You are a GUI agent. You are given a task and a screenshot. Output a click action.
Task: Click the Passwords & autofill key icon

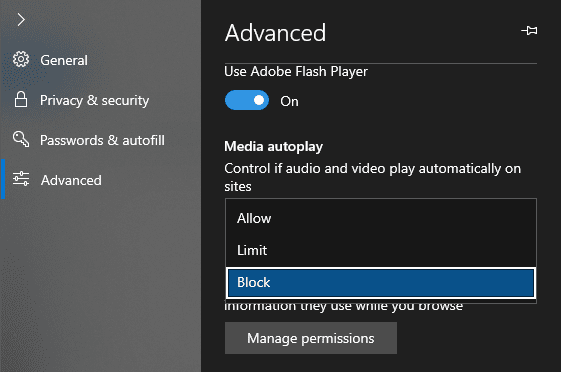pos(21,139)
